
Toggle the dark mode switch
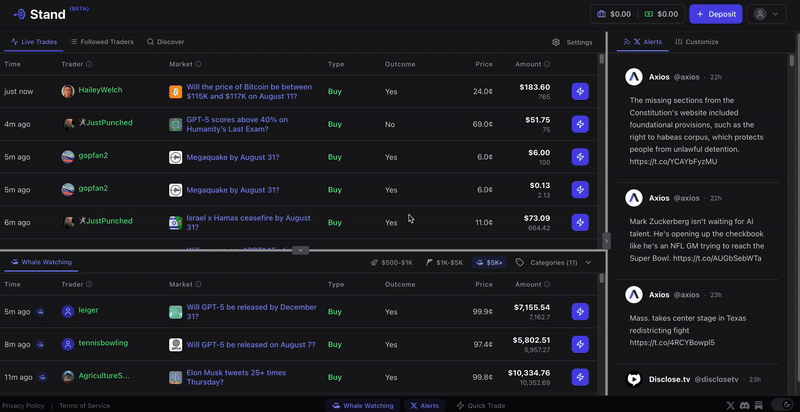pyautogui.click(x=781, y=405)
